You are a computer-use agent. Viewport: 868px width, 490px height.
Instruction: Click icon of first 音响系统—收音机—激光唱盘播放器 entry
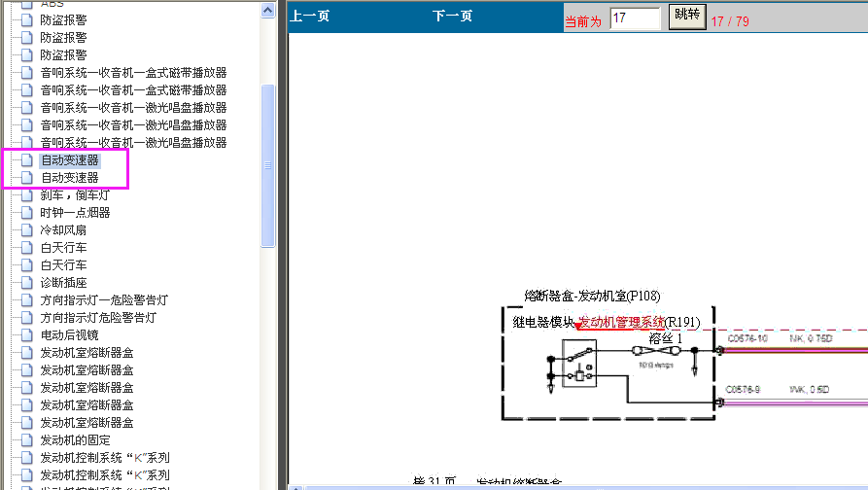coord(26,107)
